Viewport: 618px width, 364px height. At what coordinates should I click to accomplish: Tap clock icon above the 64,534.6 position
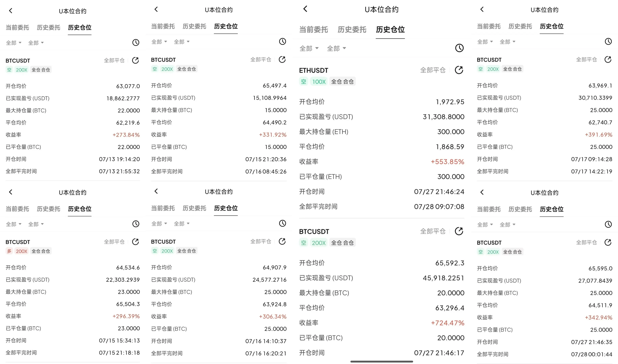[x=136, y=224]
